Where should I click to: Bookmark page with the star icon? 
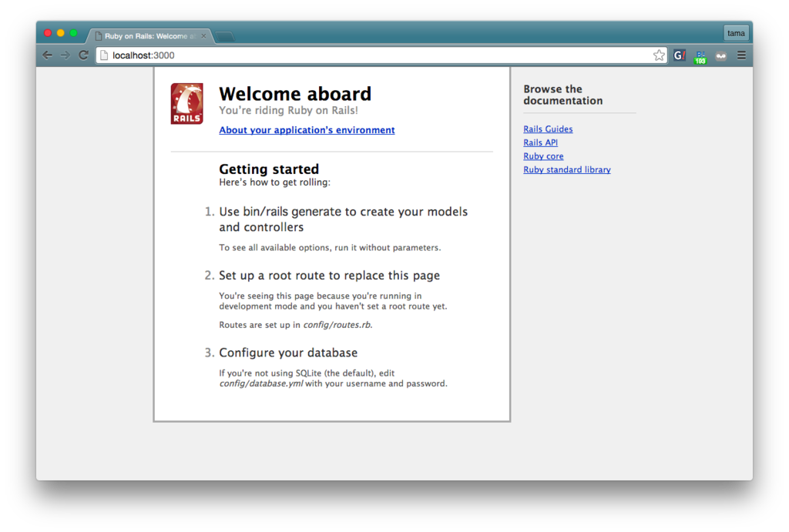[x=659, y=55]
